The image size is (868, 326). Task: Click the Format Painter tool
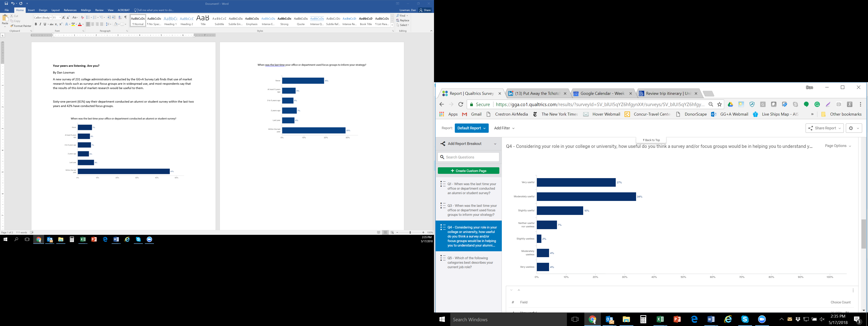[x=21, y=26]
